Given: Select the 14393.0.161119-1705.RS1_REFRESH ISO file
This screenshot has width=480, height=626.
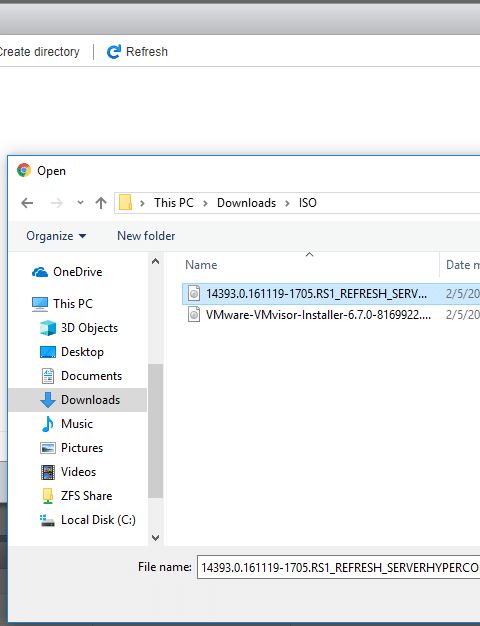Looking at the screenshot, I should pyautogui.click(x=331, y=294).
